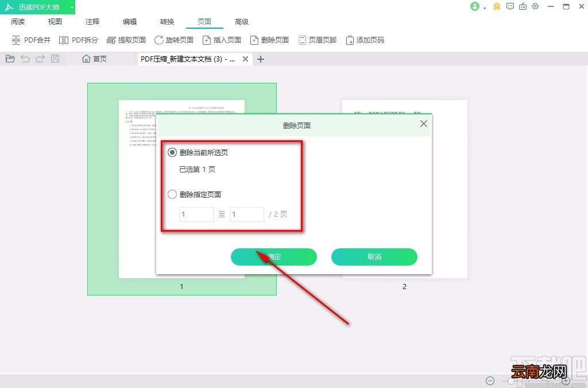588x388 pixels.
Task: Select the PDF压缩_新建文本文档 (3) document tab
Action: tap(188, 59)
